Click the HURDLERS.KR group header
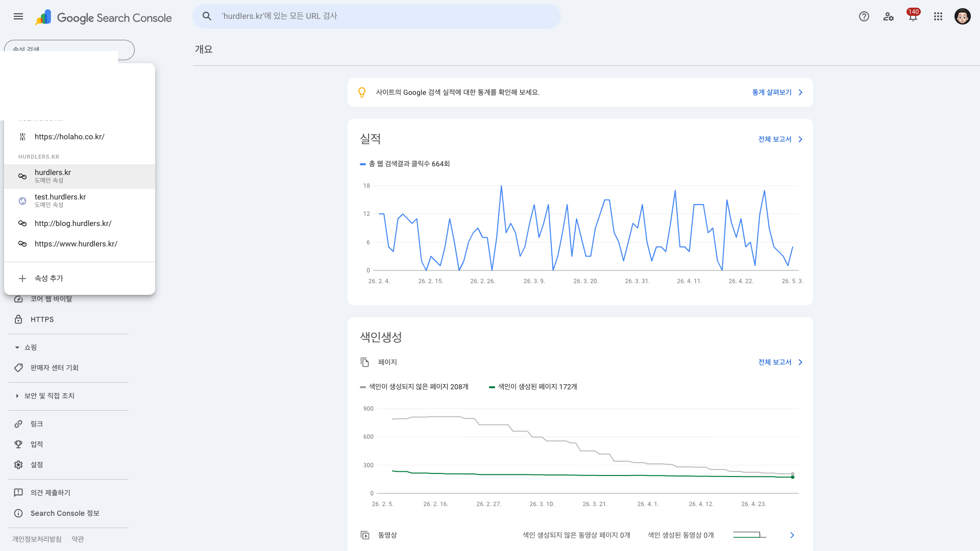The height and width of the screenshot is (551, 980). (39, 157)
